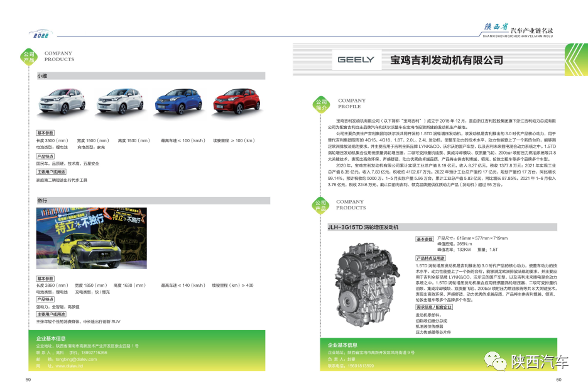The width and height of the screenshot is (588, 388).
Task: Click the 宽度 1500 (mm) spec
Action: [x=93, y=141]
